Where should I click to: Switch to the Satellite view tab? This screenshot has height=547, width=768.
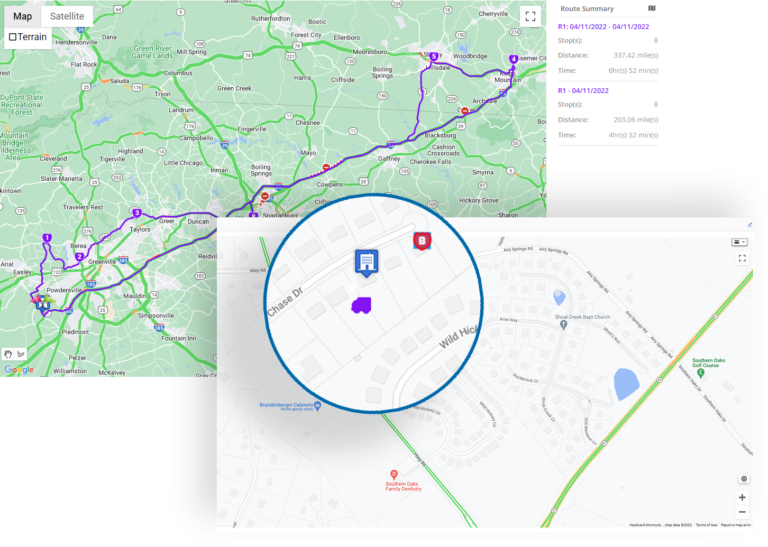[x=67, y=16]
